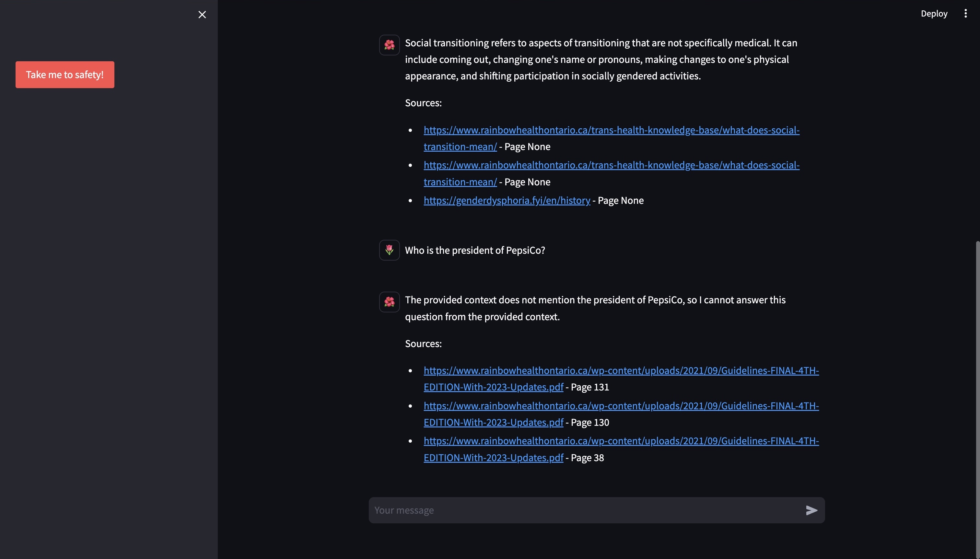
Task: Click the 'Who is the president of PepsiCo?' message
Action: click(x=475, y=250)
